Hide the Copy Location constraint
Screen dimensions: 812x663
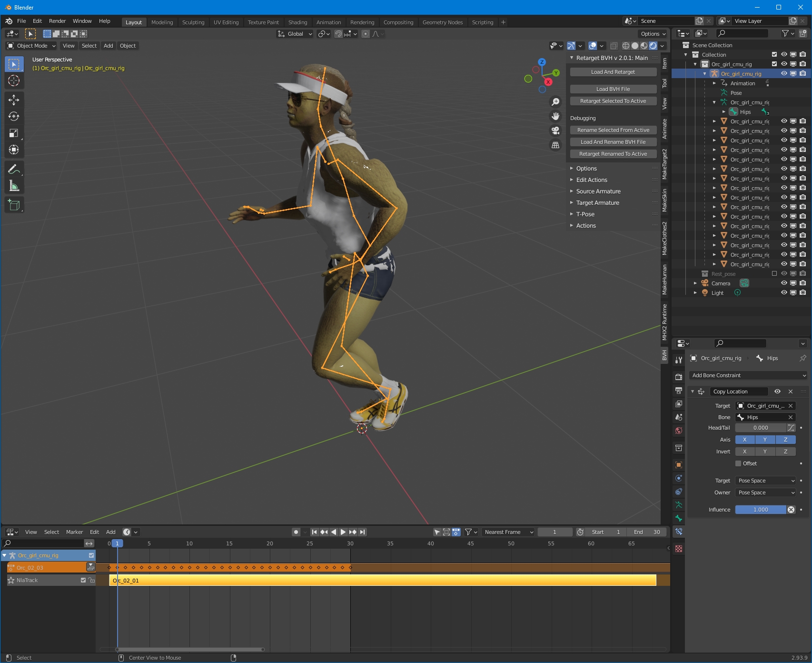pos(777,392)
